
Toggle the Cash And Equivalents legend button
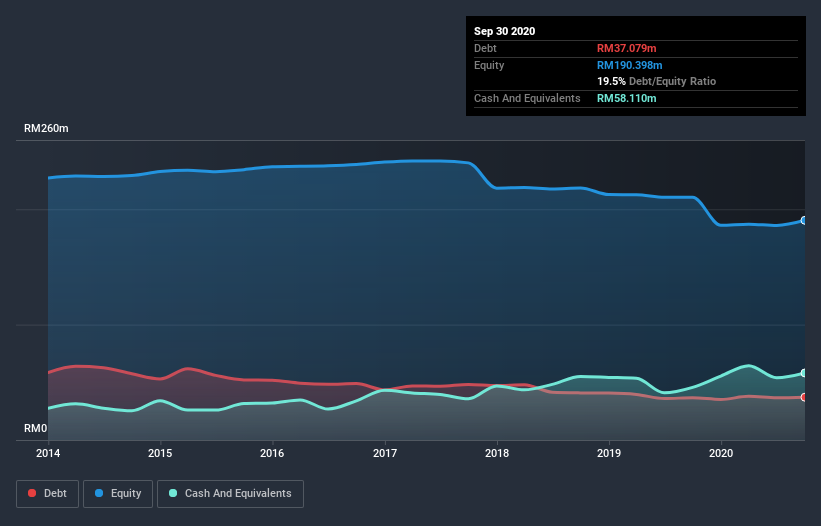(230, 494)
